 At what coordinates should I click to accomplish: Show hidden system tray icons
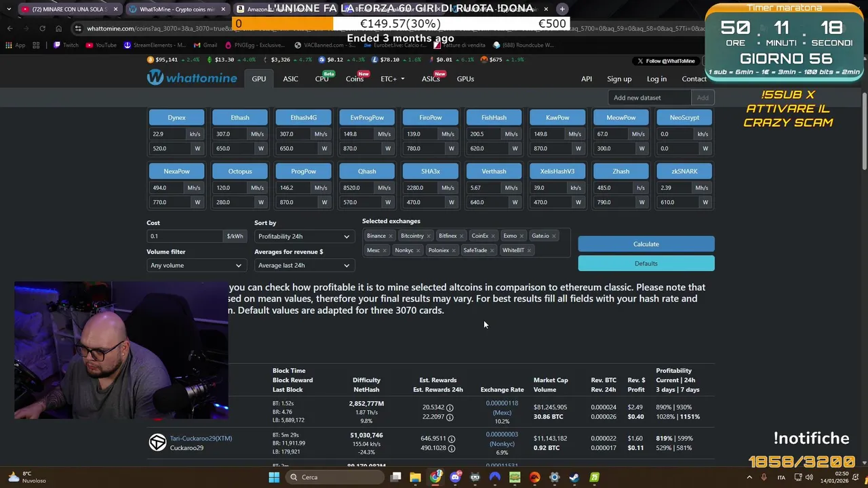(750, 477)
